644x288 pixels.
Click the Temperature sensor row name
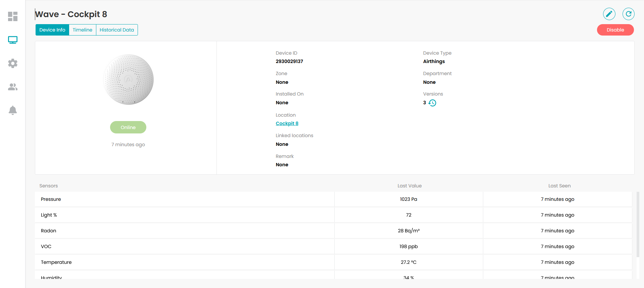click(x=56, y=262)
